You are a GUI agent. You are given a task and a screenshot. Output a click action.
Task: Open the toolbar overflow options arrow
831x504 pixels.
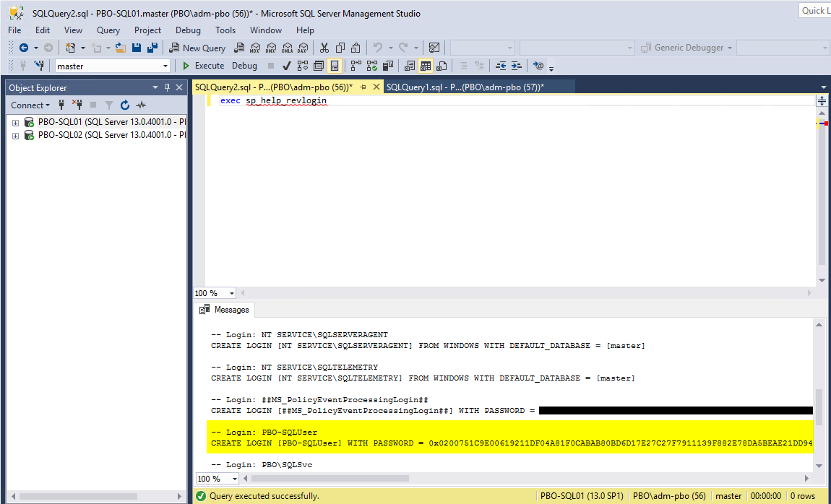pyautogui.click(x=551, y=69)
